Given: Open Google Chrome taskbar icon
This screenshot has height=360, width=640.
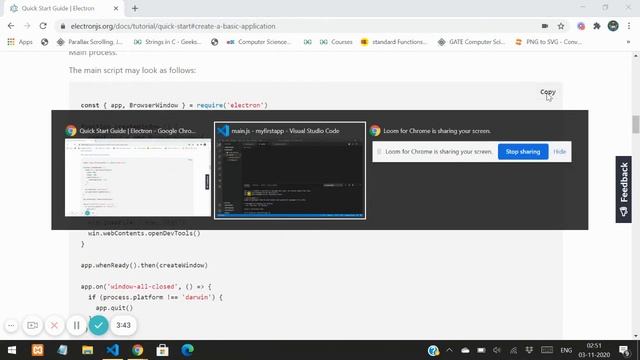Looking at the screenshot, I should (138, 350).
